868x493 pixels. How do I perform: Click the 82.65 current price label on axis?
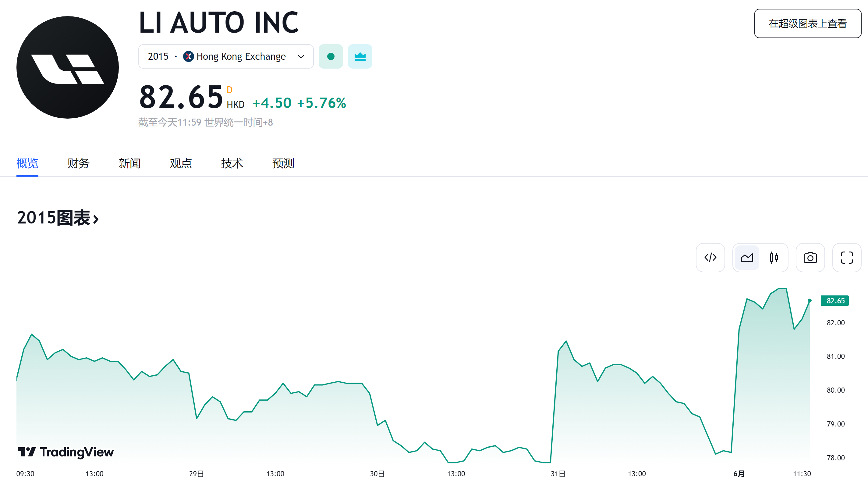(834, 301)
